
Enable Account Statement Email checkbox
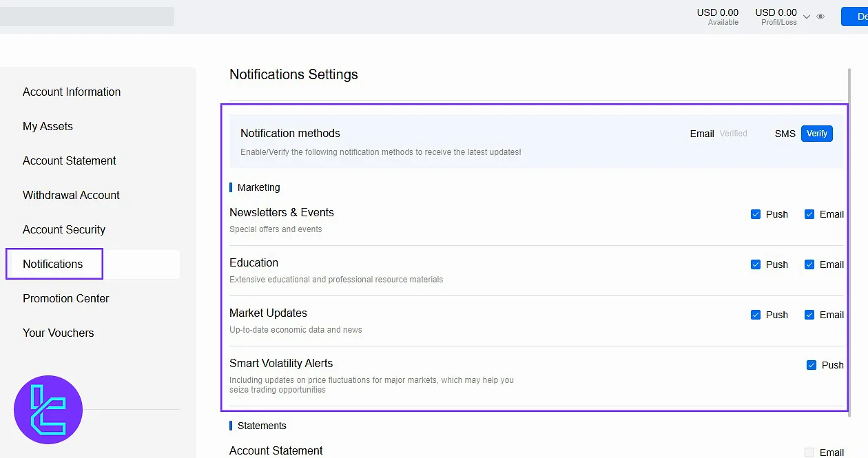[x=809, y=452]
